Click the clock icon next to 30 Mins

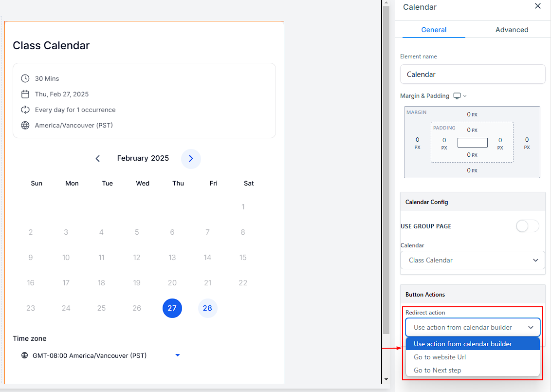pyautogui.click(x=25, y=78)
